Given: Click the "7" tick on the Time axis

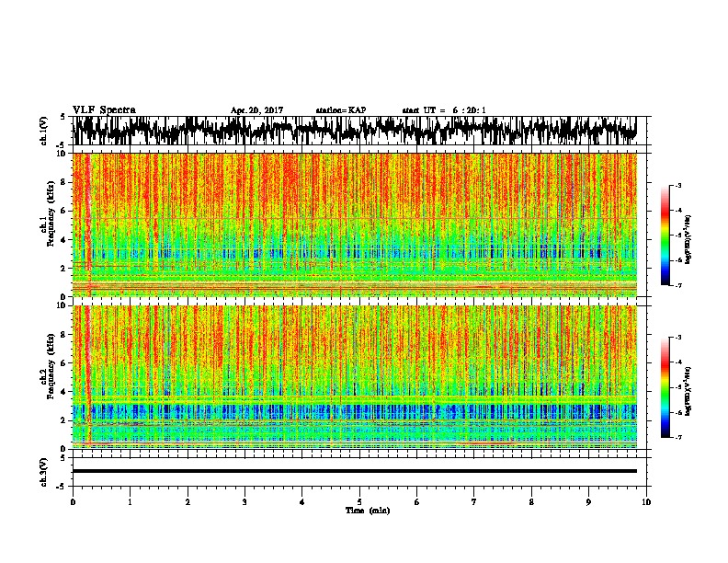Looking at the screenshot, I should (x=474, y=501).
